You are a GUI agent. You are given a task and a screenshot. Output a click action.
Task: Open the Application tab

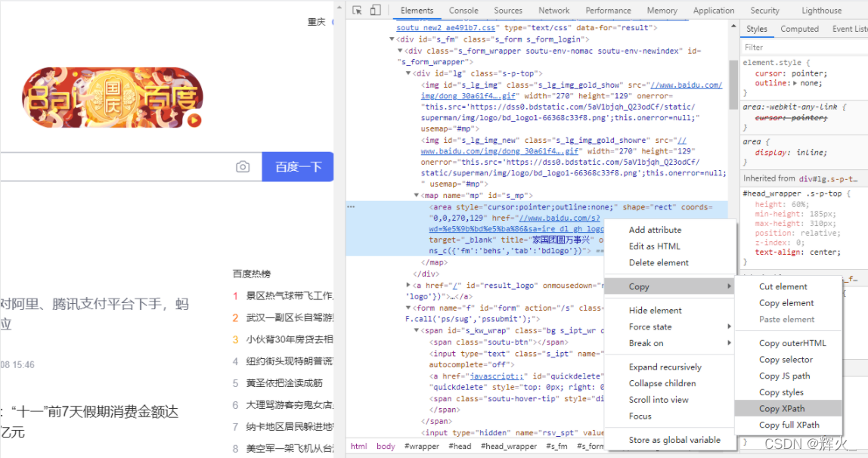click(x=714, y=10)
